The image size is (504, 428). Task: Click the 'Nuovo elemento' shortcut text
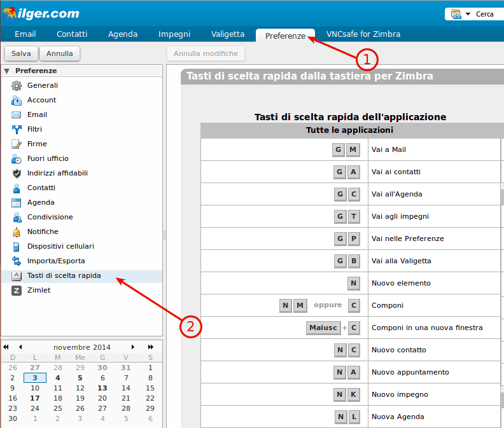pyautogui.click(x=401, y=283)
